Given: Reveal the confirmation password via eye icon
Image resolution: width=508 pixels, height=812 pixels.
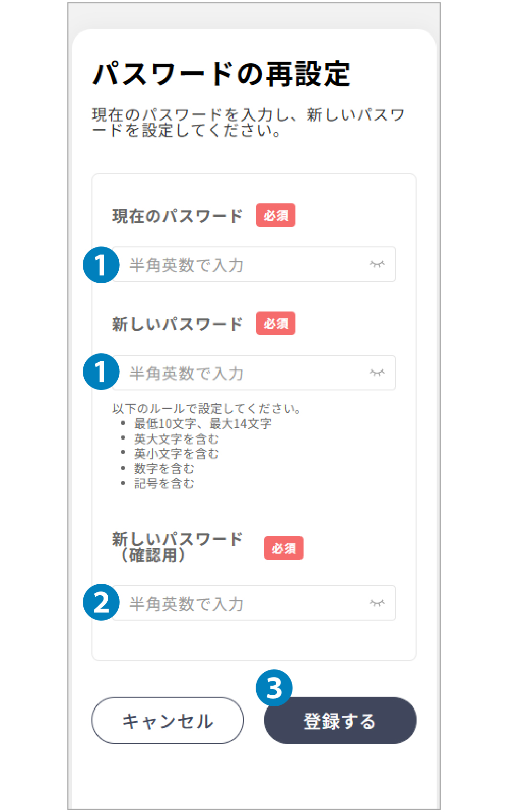Looking at the screenshot, I should pyautogui.click(x=377, y=603).
